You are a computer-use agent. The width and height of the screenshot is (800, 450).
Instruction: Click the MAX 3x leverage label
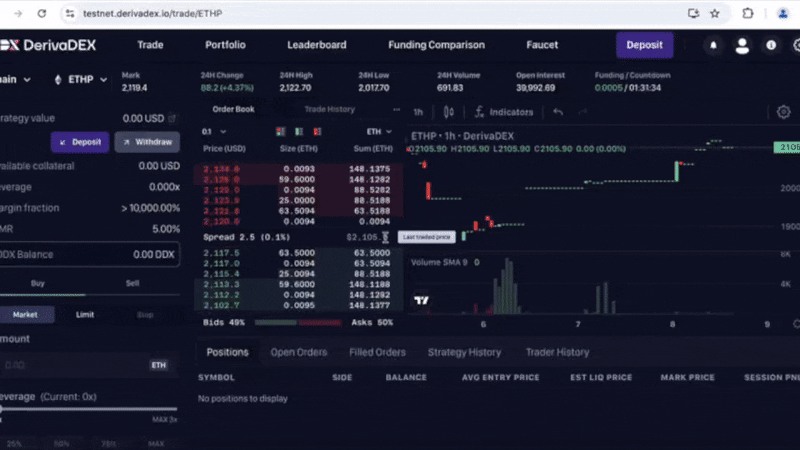(x=164, y=419)
